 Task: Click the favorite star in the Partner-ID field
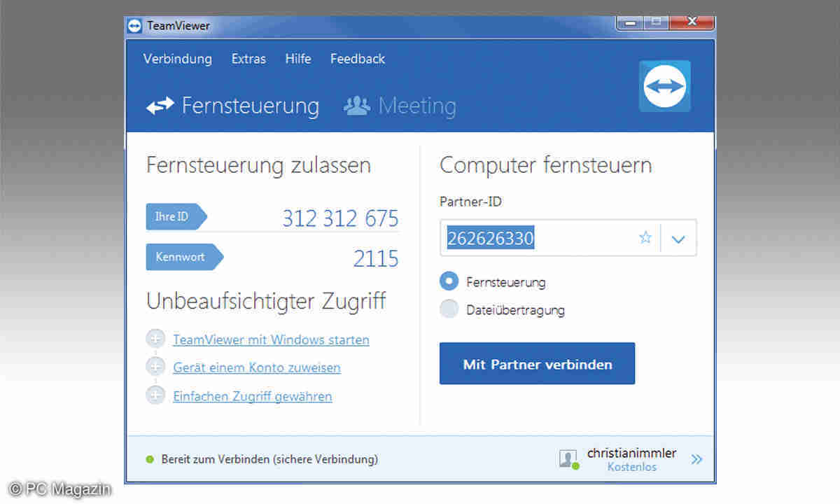(645, 238)
